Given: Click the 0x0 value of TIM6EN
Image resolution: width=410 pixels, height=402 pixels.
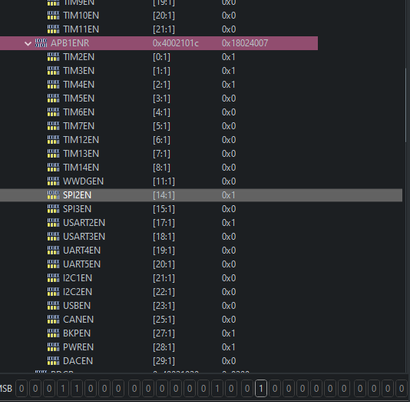Looking at the screenshot, I should point(229,112).
